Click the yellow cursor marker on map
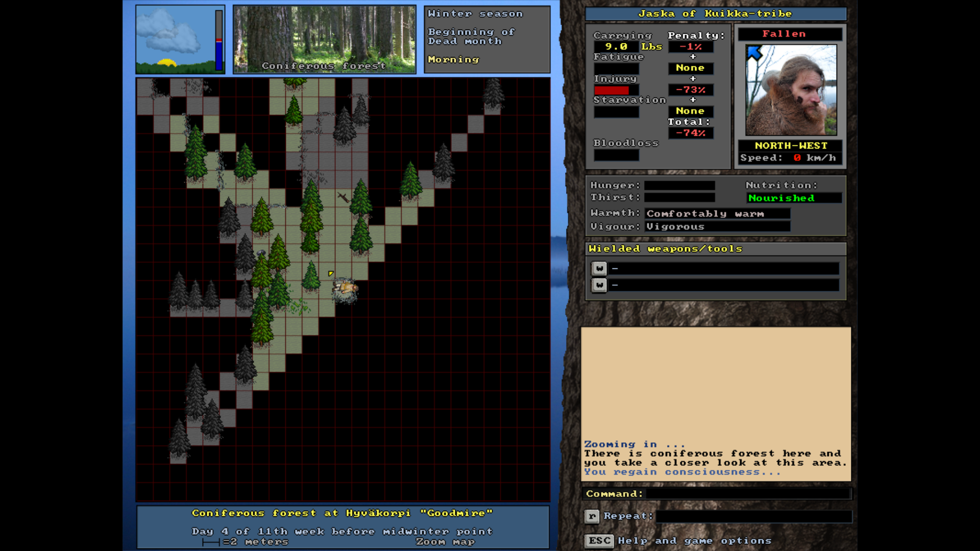This screenshot has width=980, height=551. coord(331,273)
